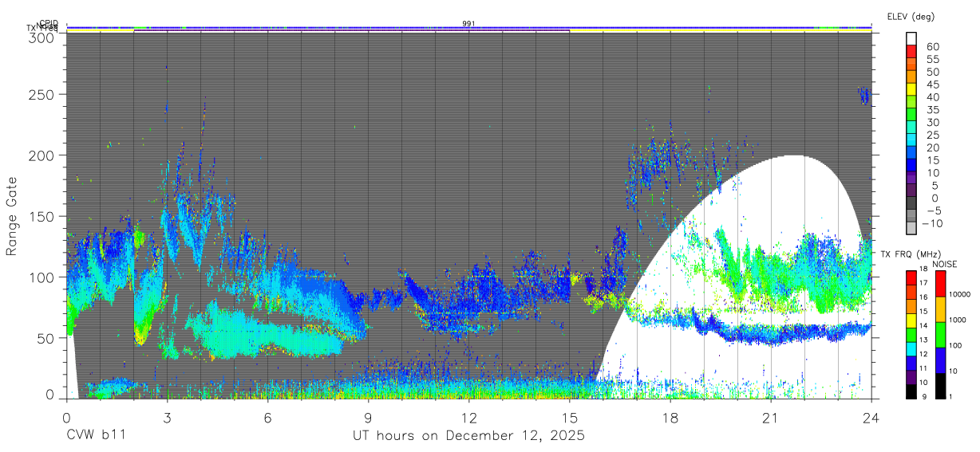
Task: Click the '20' label on the ELEV scale
Action: 933,147
